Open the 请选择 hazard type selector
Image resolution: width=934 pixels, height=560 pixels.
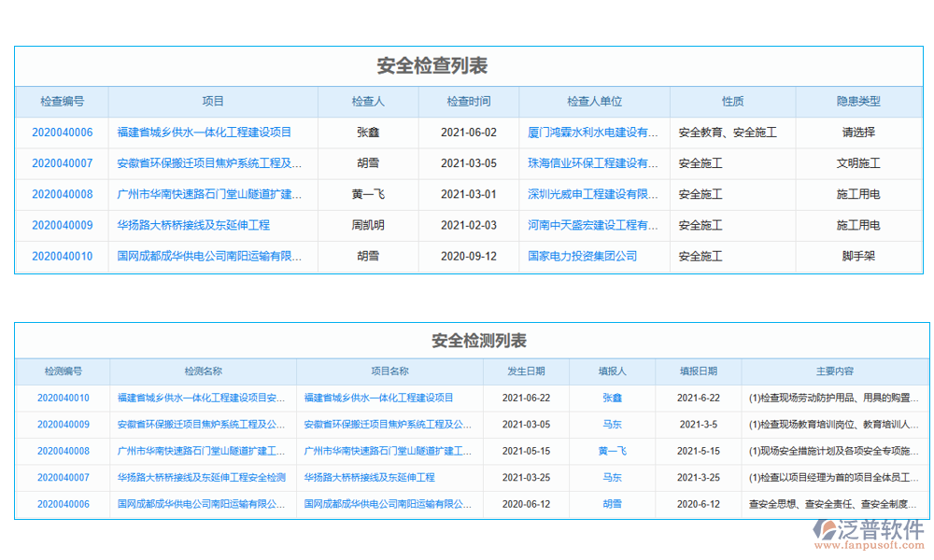(x=857, y=133)
